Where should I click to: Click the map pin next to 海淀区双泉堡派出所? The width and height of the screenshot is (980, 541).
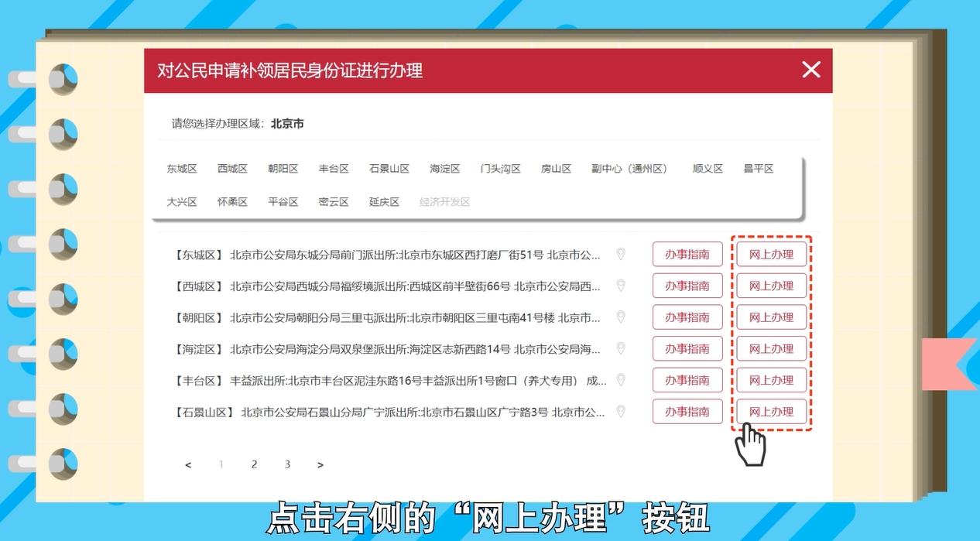click(621, 348)
